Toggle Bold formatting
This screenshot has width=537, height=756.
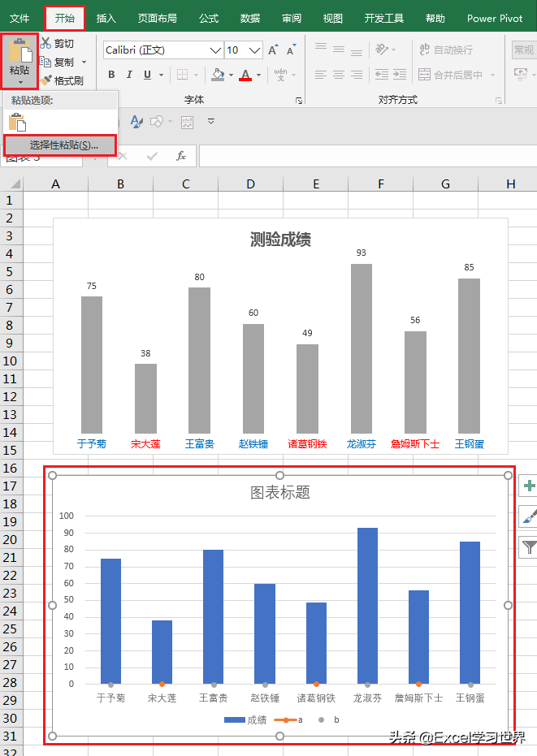[111, 74]
